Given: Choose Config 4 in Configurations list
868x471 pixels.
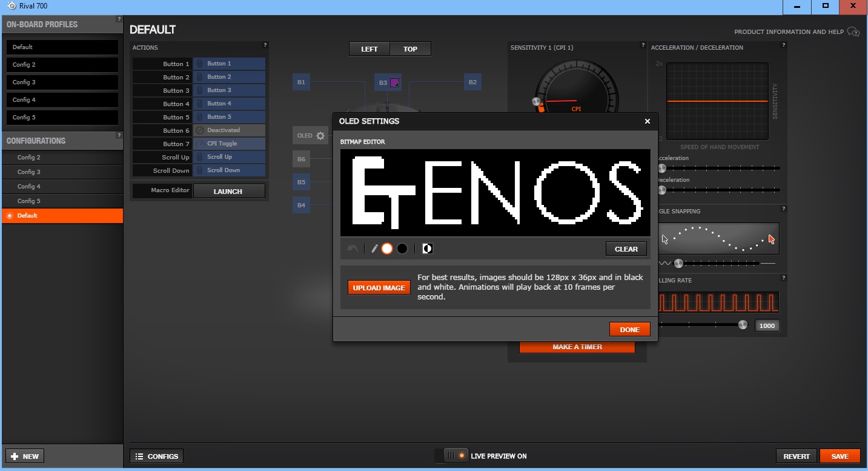Looking at the screenshot, I should [x=62, y=187].
